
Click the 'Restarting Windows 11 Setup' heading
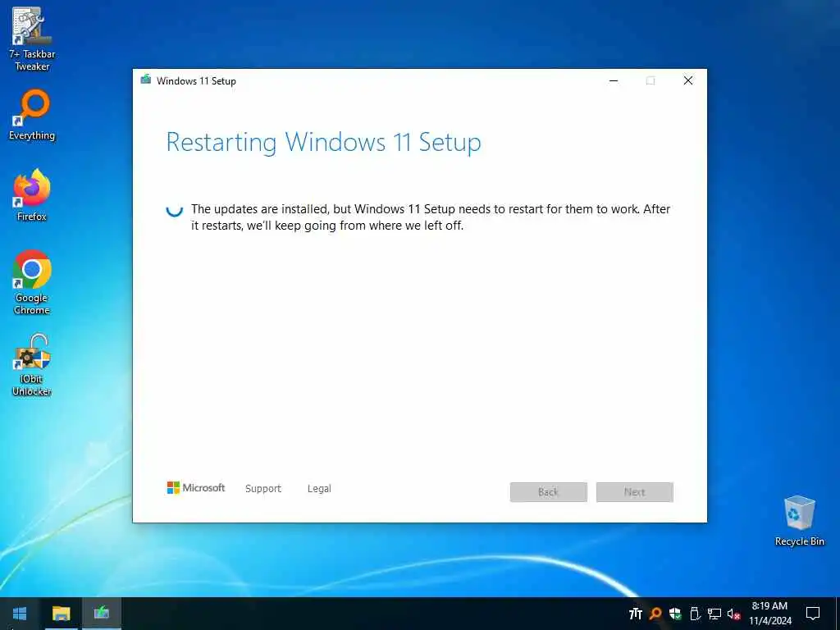[323, 143]
